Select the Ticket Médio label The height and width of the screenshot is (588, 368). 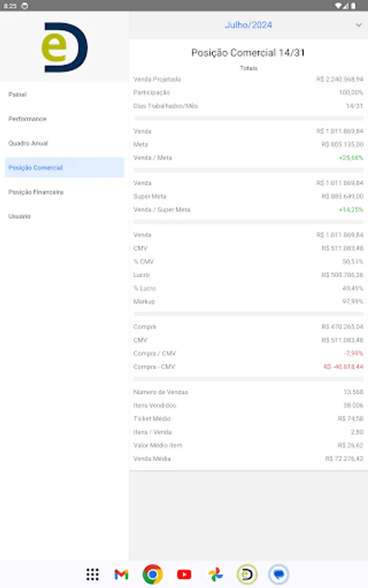point(152,419)
